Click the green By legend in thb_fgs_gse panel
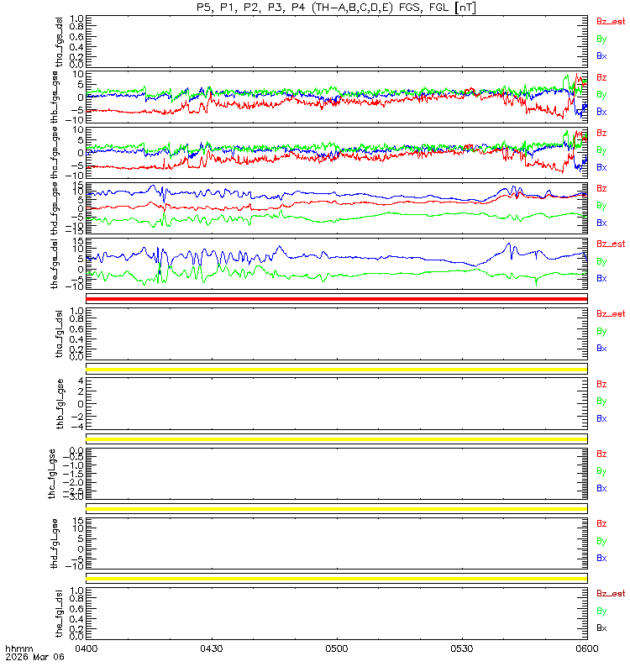The image size is (630, 672). click(601, 95)
